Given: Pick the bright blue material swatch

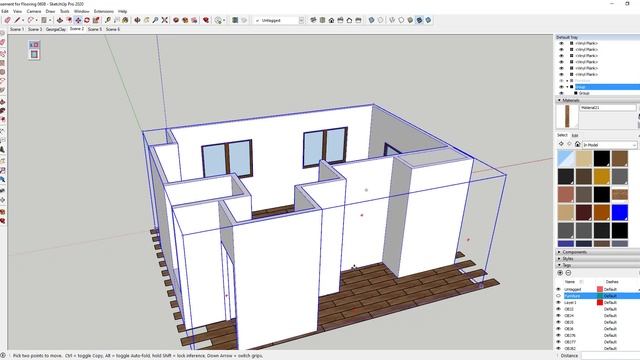Looking at the screenshot, I should coord(620,213).
